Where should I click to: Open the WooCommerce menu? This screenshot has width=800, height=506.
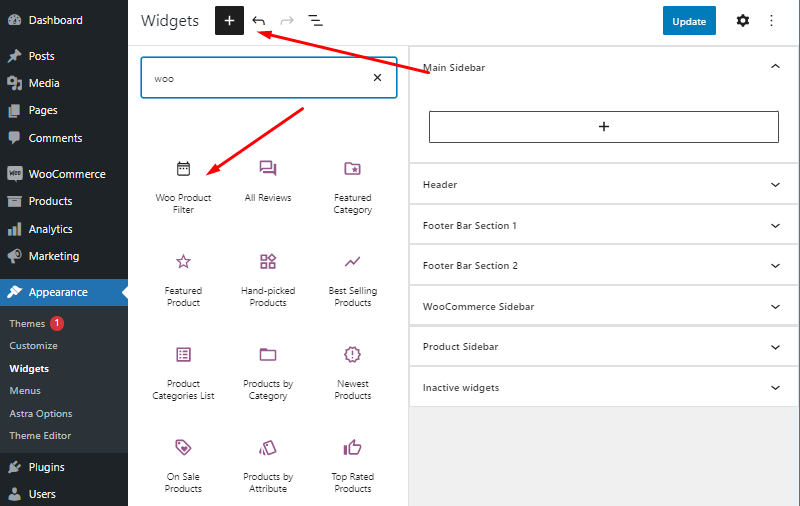point(64,174)
